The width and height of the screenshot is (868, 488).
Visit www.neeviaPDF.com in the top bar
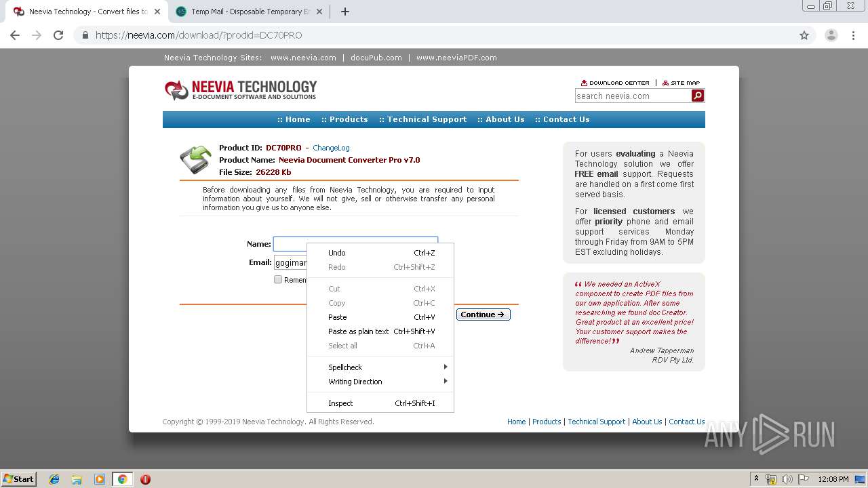[x=456, y=58]
